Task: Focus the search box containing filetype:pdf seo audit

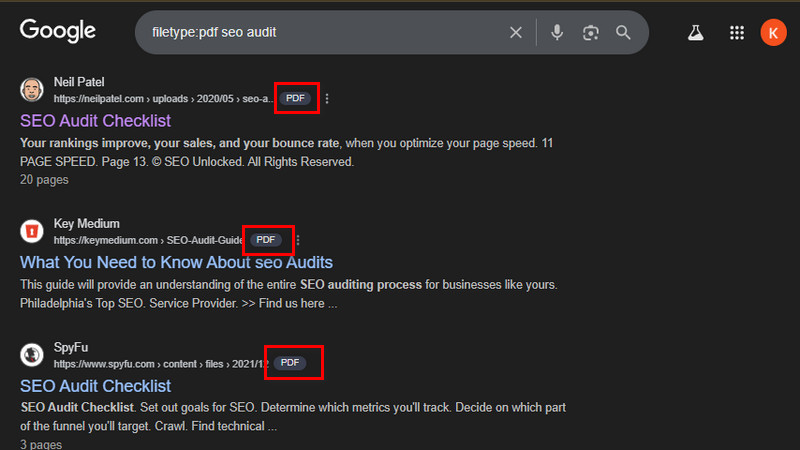Action: 320,33
